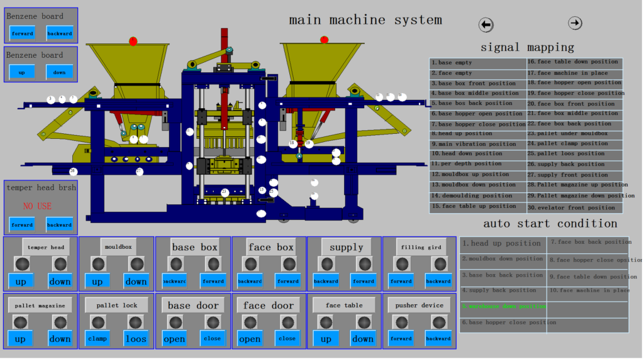The height and width of the screenshot is (362, 644).
Task: Click filling gird backward button
Action: (438, 282)
